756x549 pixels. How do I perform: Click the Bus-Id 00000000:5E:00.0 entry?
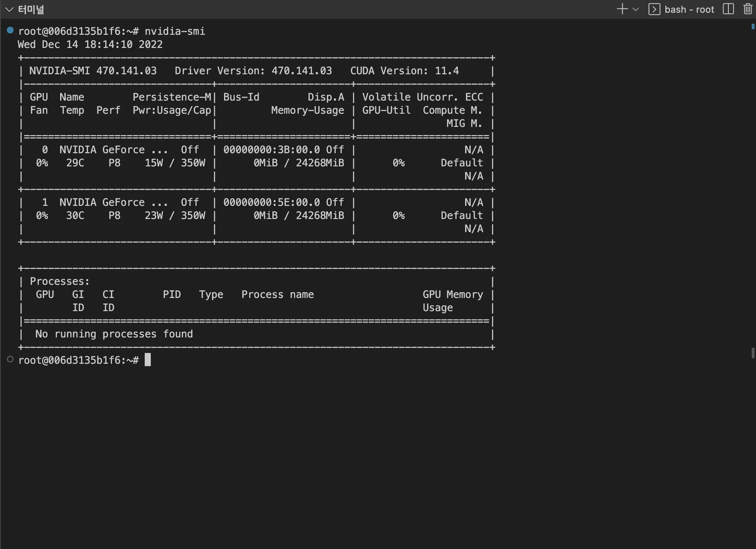coord(271,203)
